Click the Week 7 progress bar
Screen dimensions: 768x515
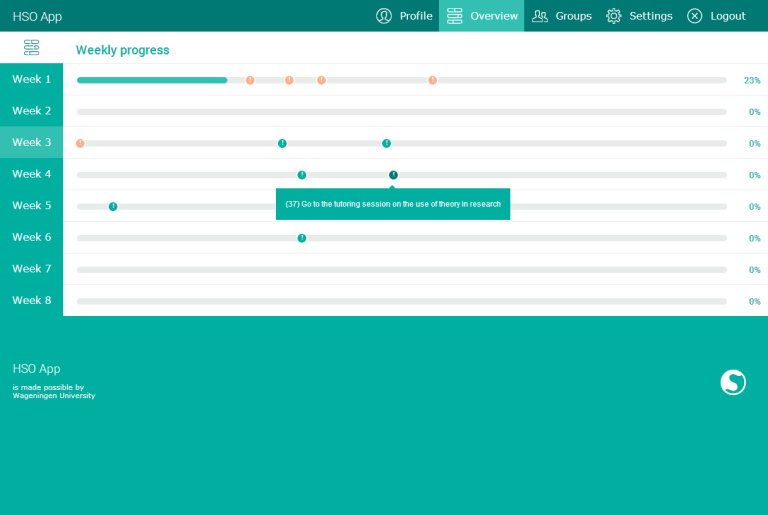tap(402, 270)
